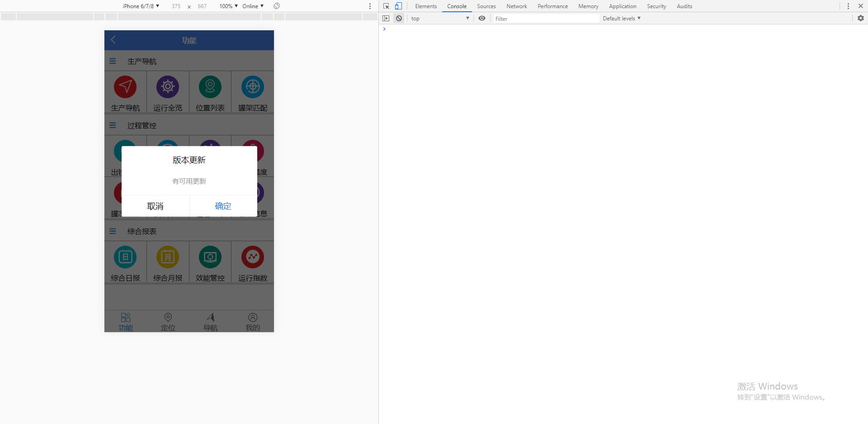Click the 667 height field

pos(202,6)
